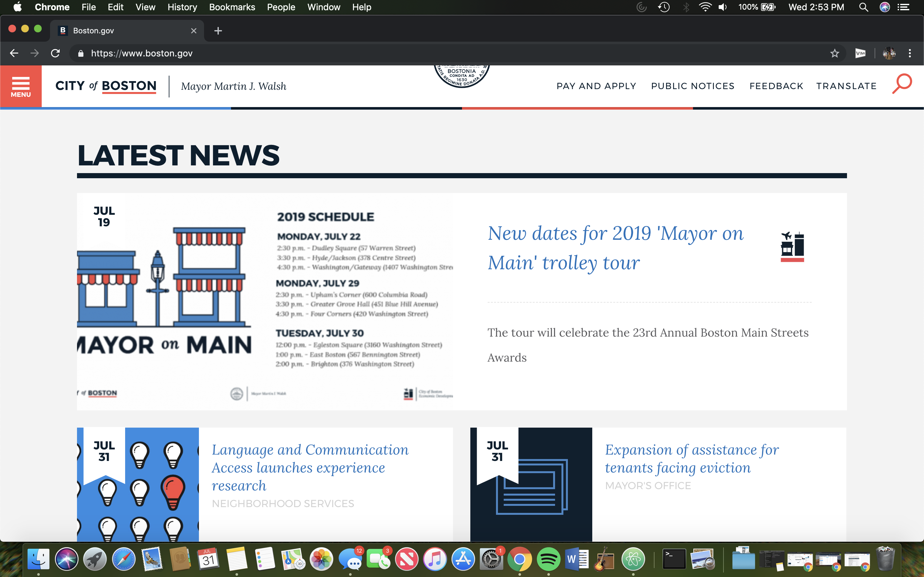Open the Bookmarks menu
Viewport: 924px width, 577px height.
232,7
